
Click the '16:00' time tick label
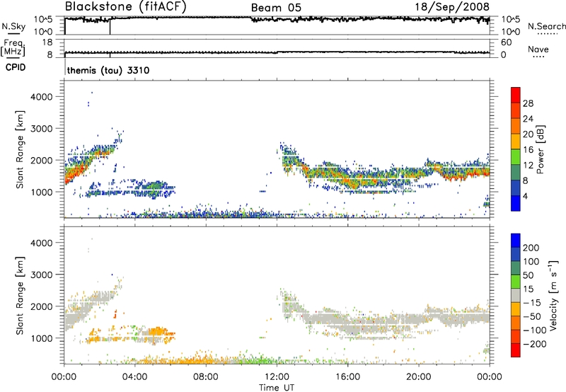point(347,377)
